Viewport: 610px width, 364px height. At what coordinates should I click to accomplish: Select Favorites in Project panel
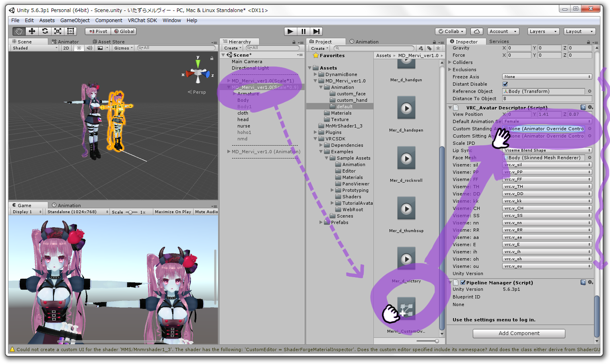329,56
